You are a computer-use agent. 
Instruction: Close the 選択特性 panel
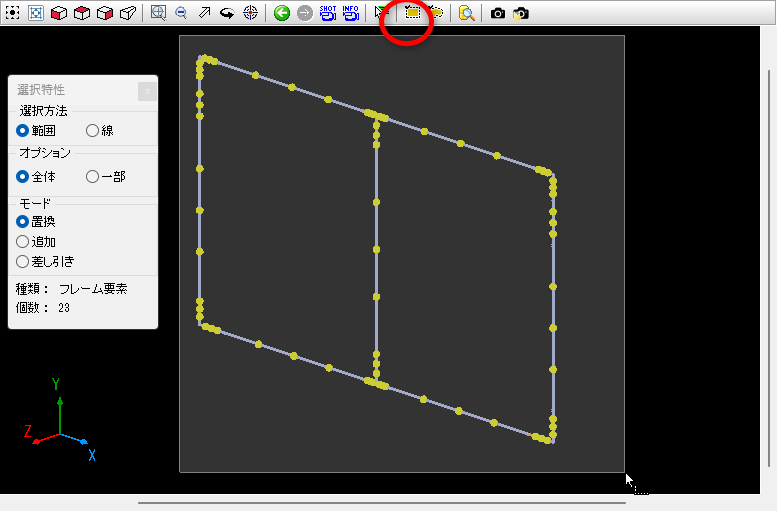(147, 91)
